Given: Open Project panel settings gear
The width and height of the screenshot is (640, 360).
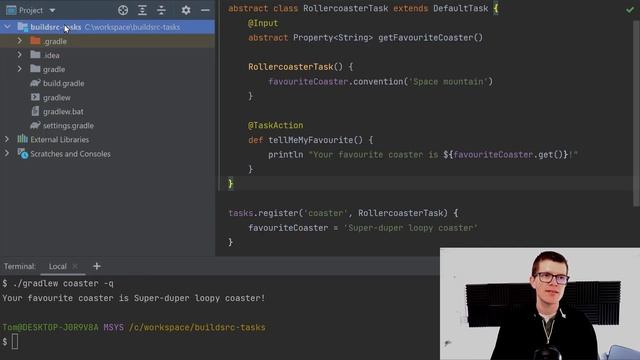Looking at the screenshot, I should 186,10.
